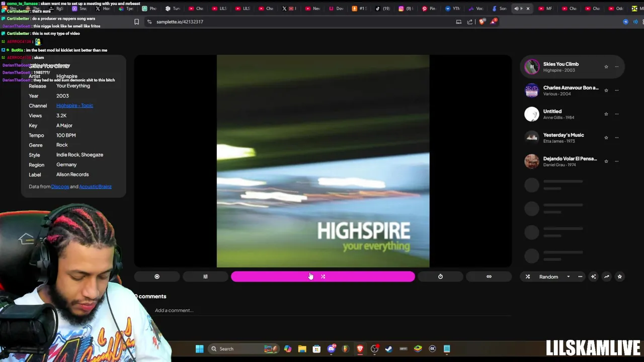The width and height of the screenshot is (644, 362).
Task: Open Steam from the taskbar
Action: coord(388,349)
